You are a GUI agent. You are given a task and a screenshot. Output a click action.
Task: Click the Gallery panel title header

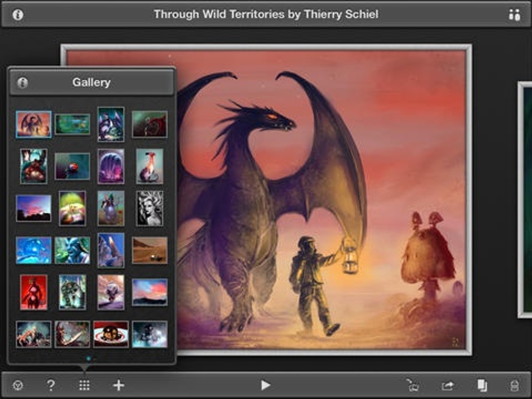tap(92, 82)
